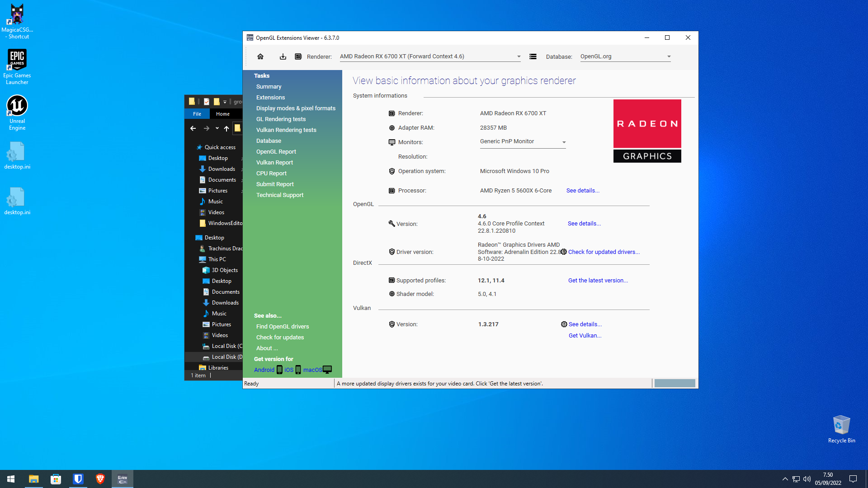
Task: Open the Bitwarden shield icon on taskbar
Action: coord(78,479)
